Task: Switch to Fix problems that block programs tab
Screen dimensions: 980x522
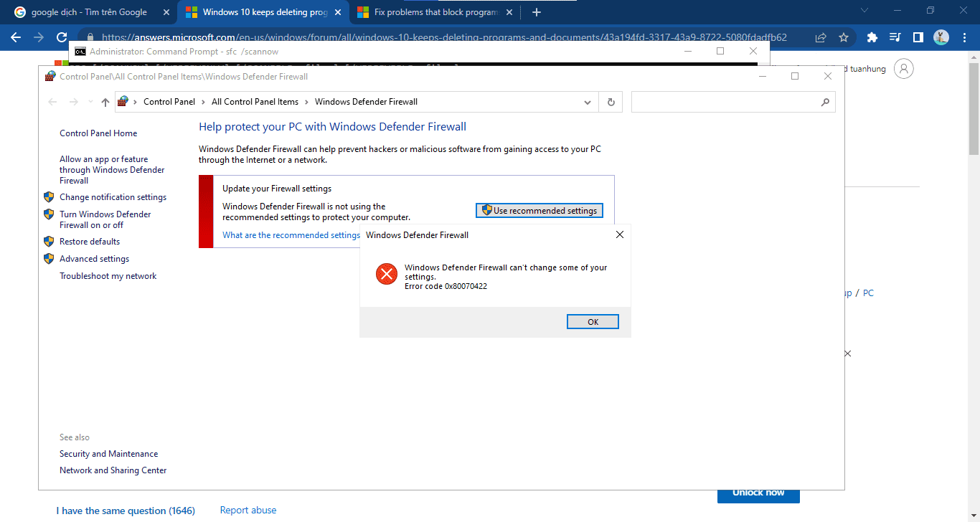Action: pos(435,12)
